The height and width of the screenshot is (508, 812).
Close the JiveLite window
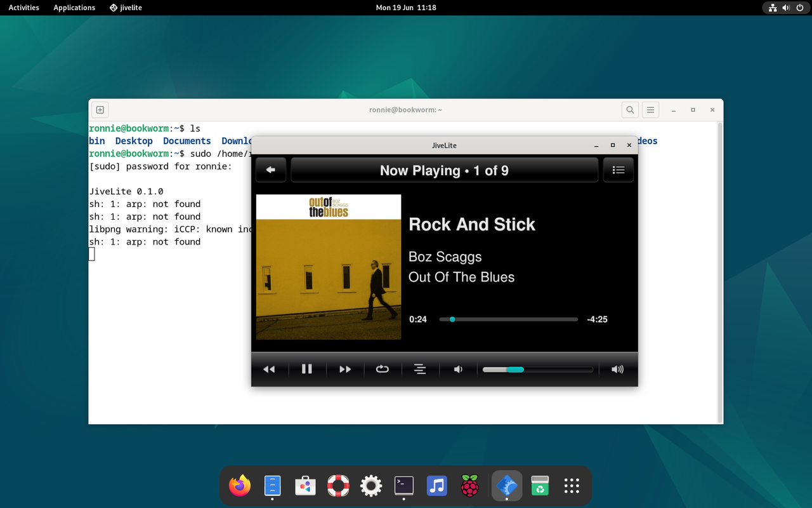pos(629,145)
